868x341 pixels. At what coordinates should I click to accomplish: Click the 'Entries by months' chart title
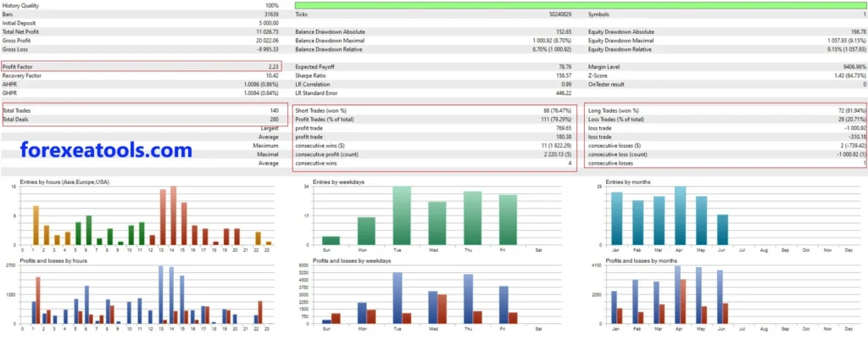coord(628,182)
